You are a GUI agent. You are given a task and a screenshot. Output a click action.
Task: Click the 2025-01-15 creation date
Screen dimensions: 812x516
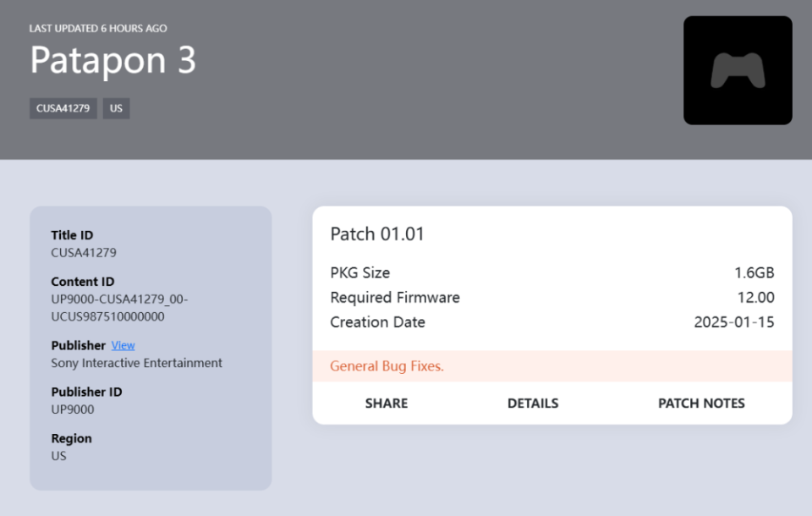733,322
